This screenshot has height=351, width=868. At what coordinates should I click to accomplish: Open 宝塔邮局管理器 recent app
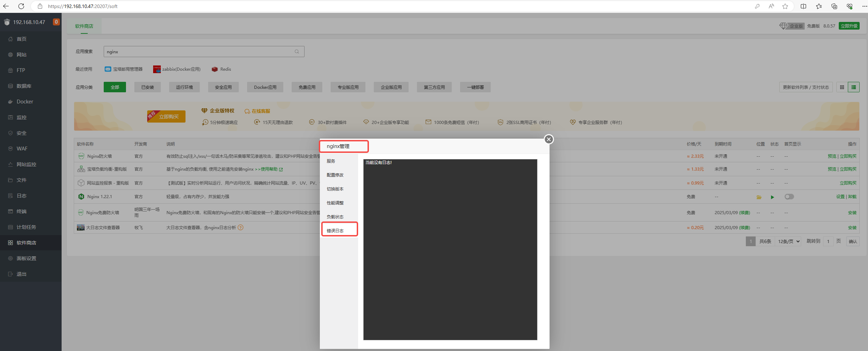[x=124, y=69]
